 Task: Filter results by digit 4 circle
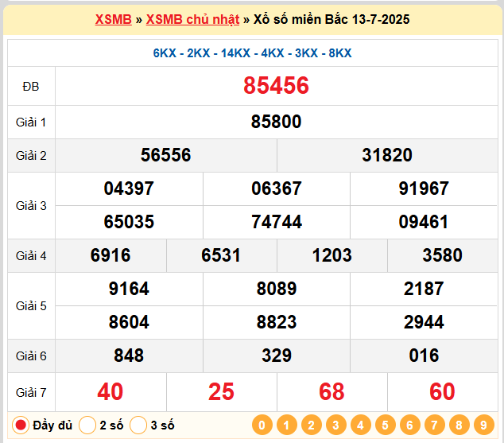[361, 425]
